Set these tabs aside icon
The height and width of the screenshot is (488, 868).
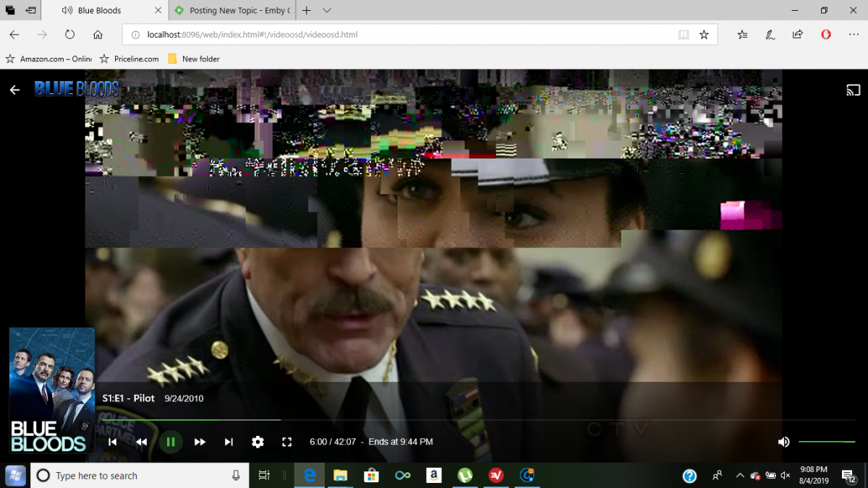30,11
